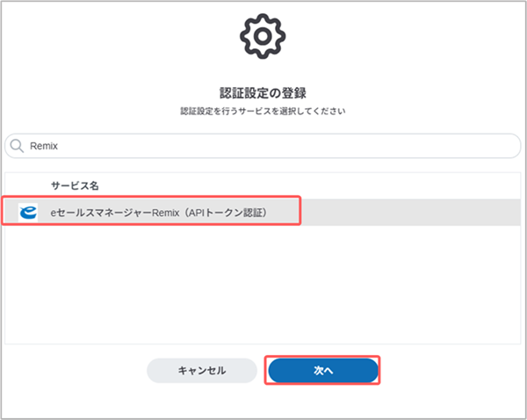The width and height of the screenshot is (527, 420).
Task: Click the right end of the highlighted service row
Action: [x=492, y=213]
